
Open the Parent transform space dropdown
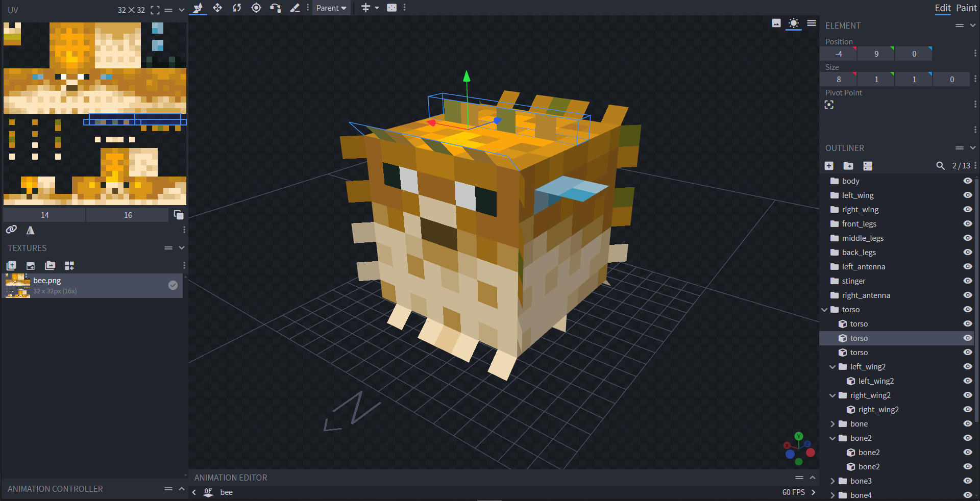tap(331, 8)
